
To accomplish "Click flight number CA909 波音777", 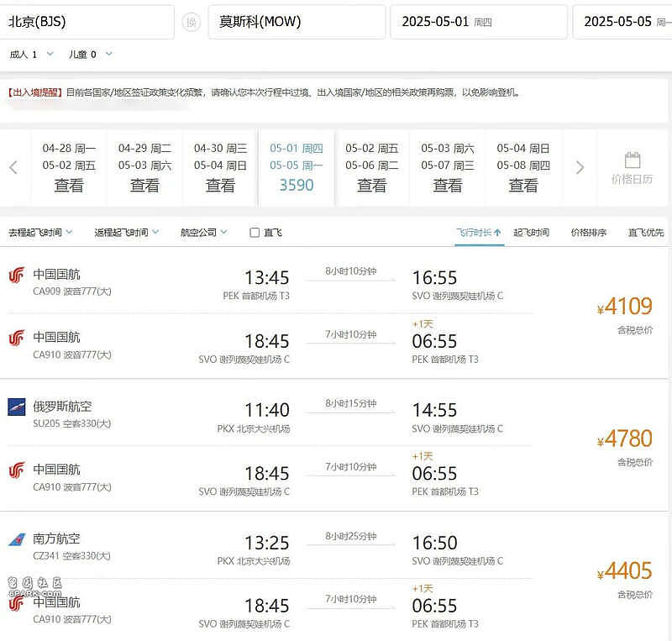I will [x=72, y=292].
